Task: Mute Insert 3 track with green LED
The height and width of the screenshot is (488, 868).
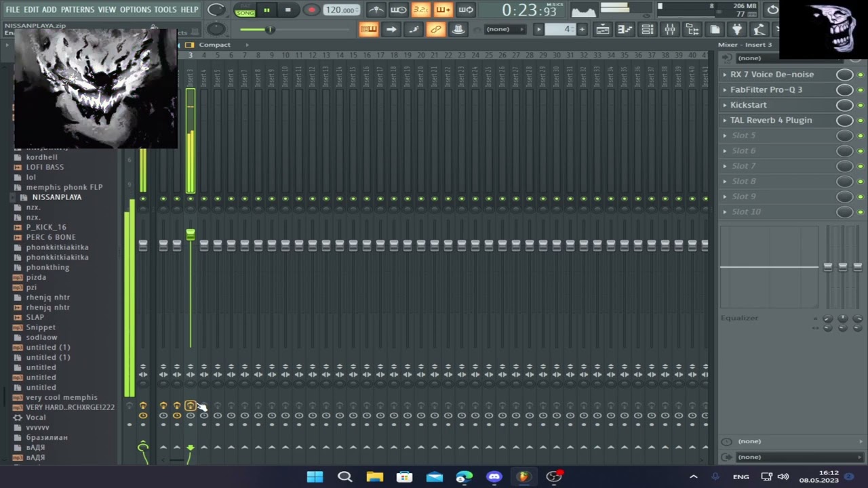Action: tap(191, 199)
